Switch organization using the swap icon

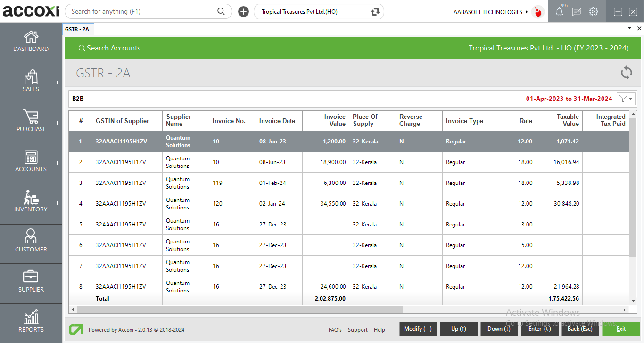coord(375,12)
